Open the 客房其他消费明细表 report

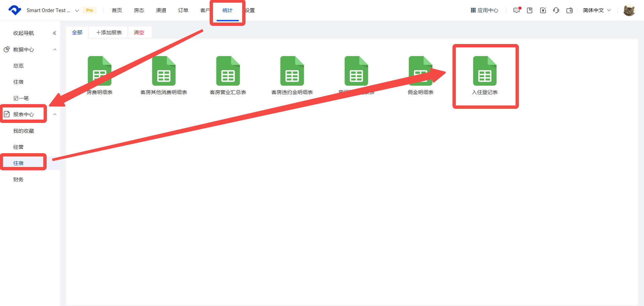tap(164, 71)
